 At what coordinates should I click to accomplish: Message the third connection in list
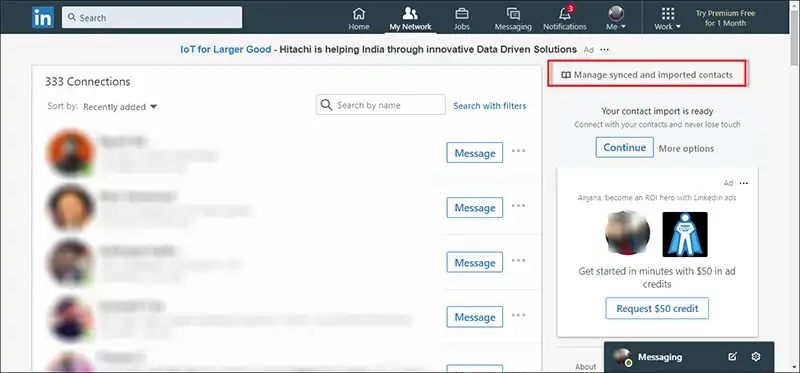[474, 262]
